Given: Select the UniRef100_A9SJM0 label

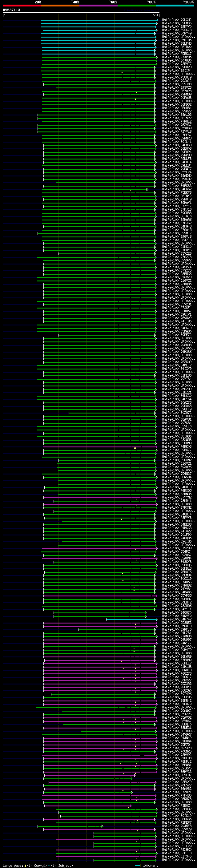Looking at the screenshot, I should (x=177, y=84).
